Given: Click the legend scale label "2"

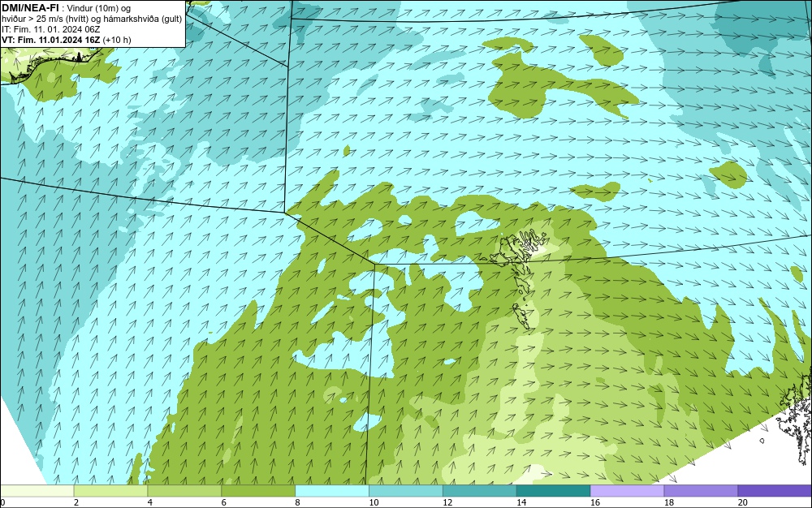Looking at the screenshot, I should [x=76, y=502].
